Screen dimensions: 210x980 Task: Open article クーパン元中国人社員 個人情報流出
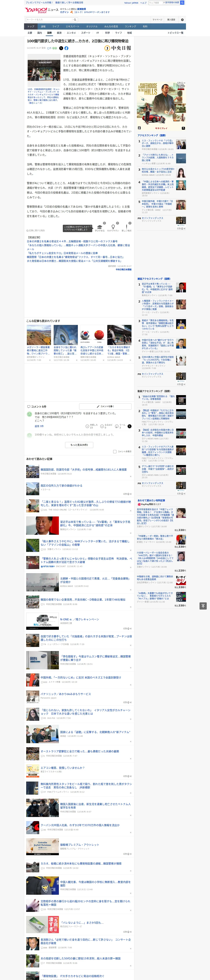[80, 825]
